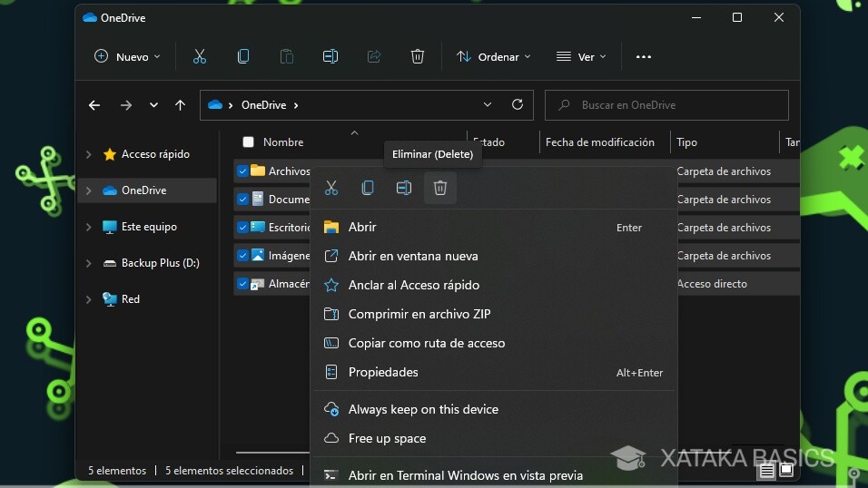The image size is (868, 488).
Task: Uncheck the Escritorio row checkbox
Action: (x=242, y=228)
